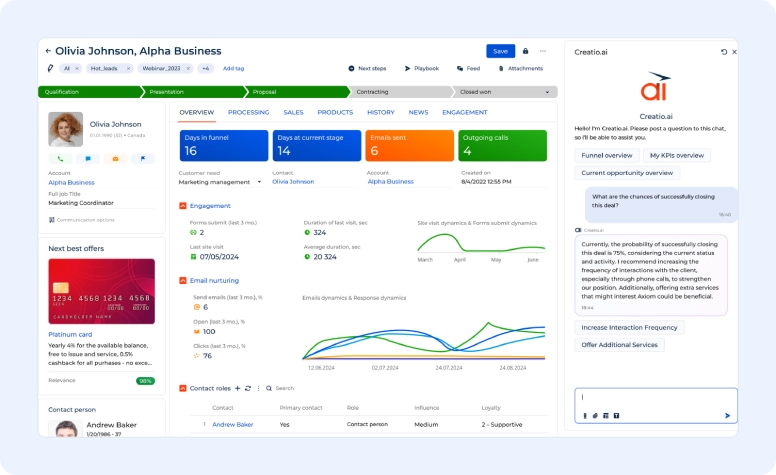Click the lock icon next to Save
The height and width of the screenshot is (475, 776).
point(526,51)
